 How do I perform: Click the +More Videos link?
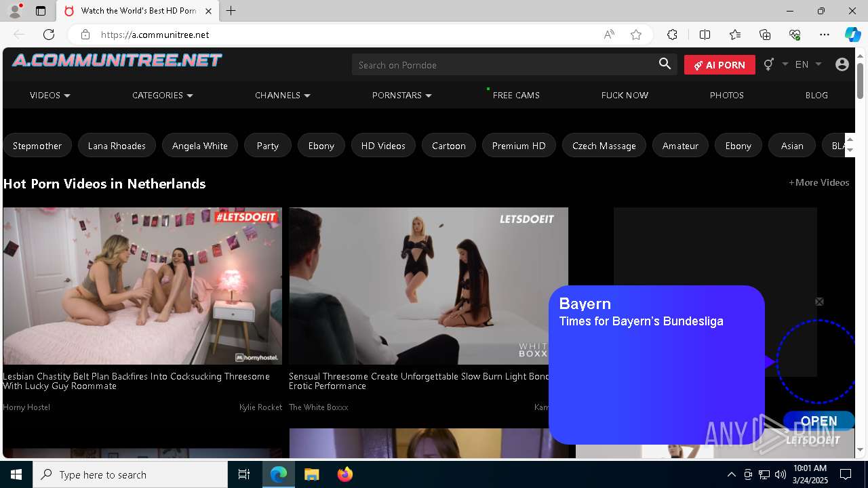[x=818, y=182]
